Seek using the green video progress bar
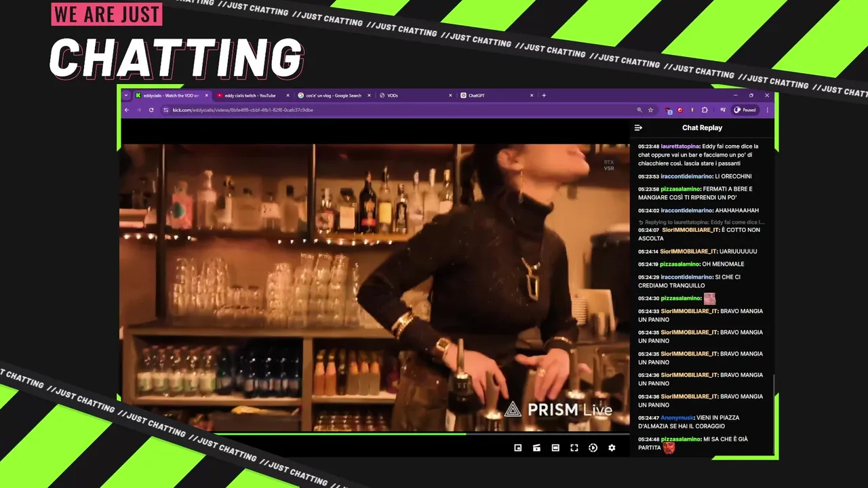This screenshot has width=868, height=488. [x=375, y=433]
